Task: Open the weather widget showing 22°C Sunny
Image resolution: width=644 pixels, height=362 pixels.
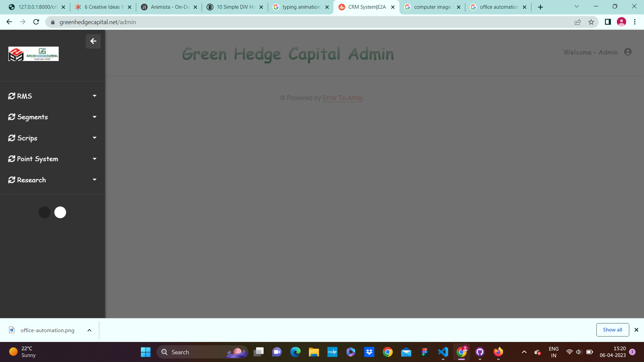Action: pyautogui.click(x=22, y=352)
